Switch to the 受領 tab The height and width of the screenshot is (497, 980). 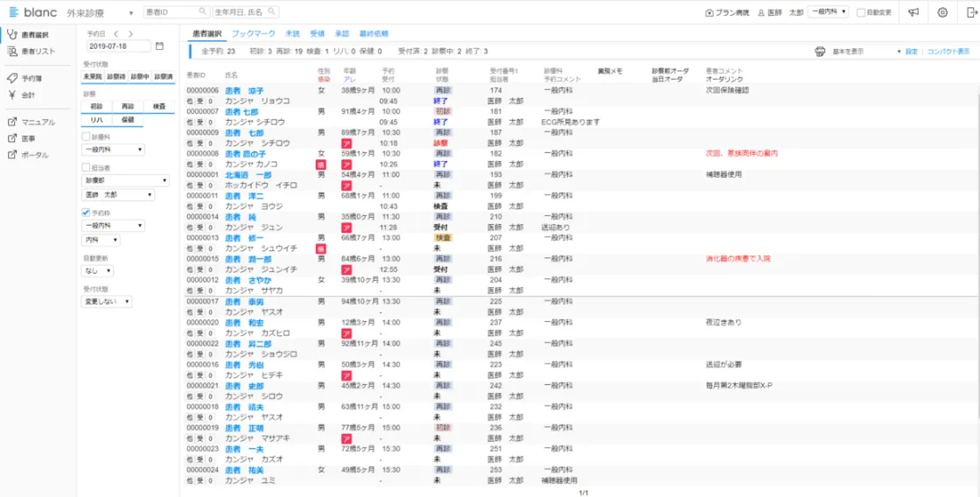click(317, 33)
